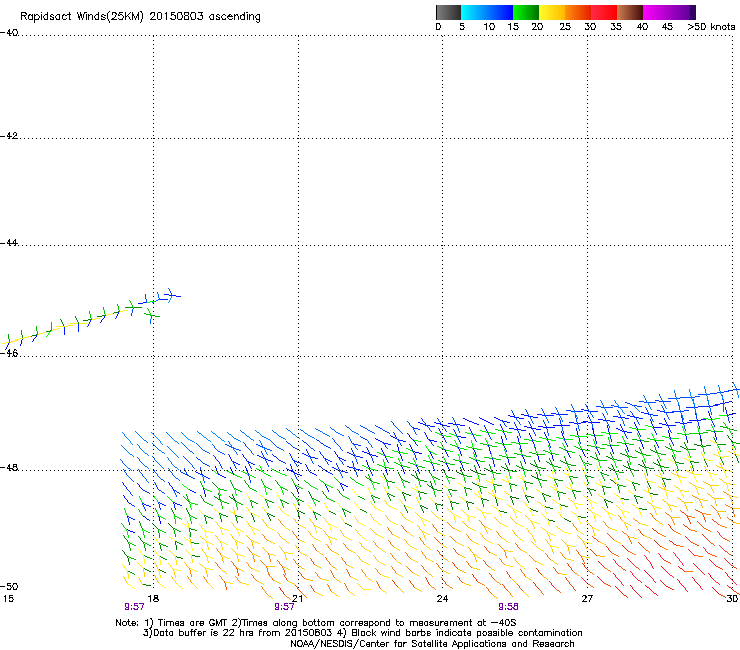Viewport: 740px width, 650px height.
Task: Click the green 15–20 knots color segment
Action: [526, 12]
